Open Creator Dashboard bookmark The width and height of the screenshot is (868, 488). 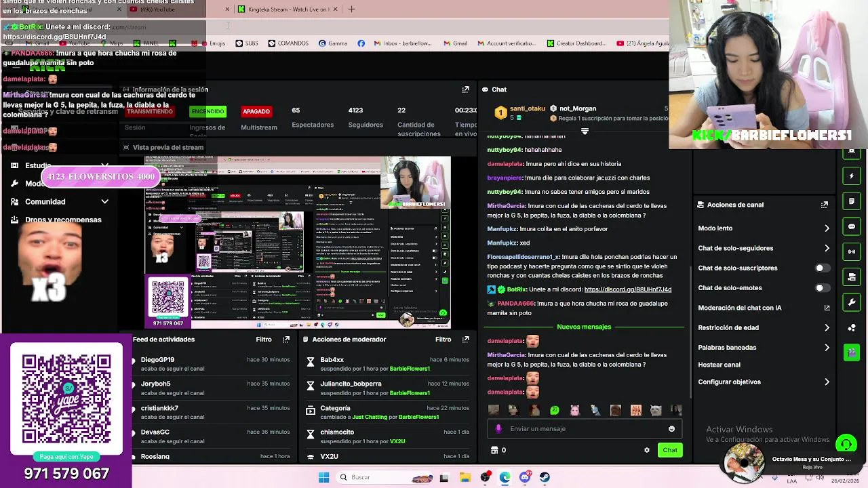576,43
